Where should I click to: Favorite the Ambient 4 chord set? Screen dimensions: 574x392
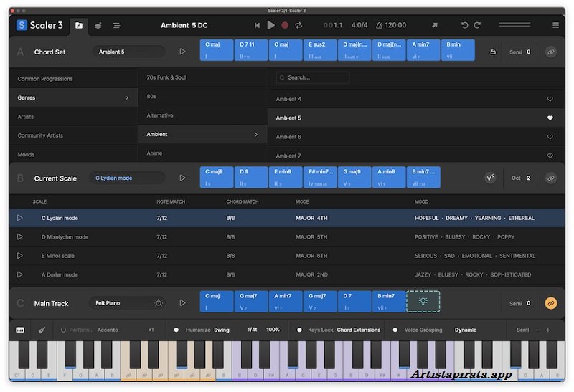(550, 99)
